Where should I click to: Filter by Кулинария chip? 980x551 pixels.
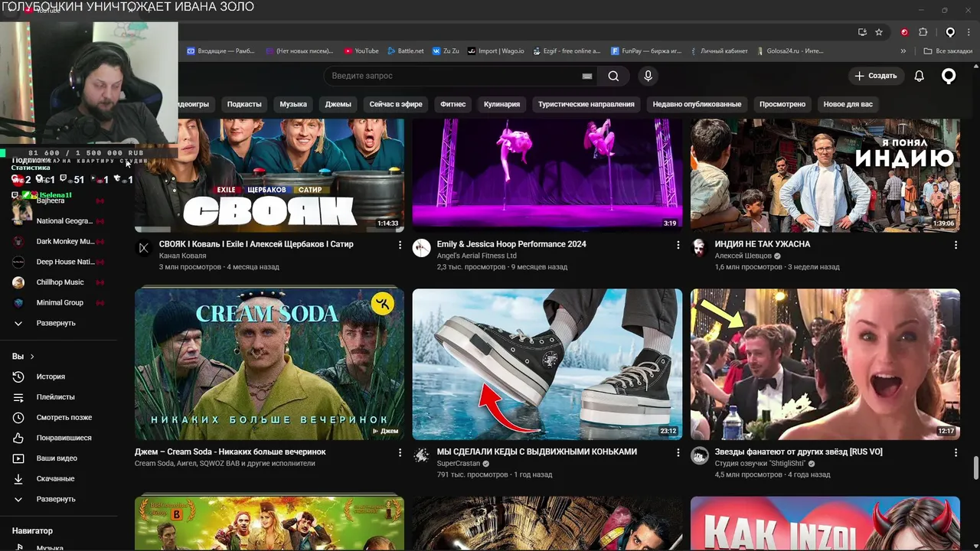[502, 104]
